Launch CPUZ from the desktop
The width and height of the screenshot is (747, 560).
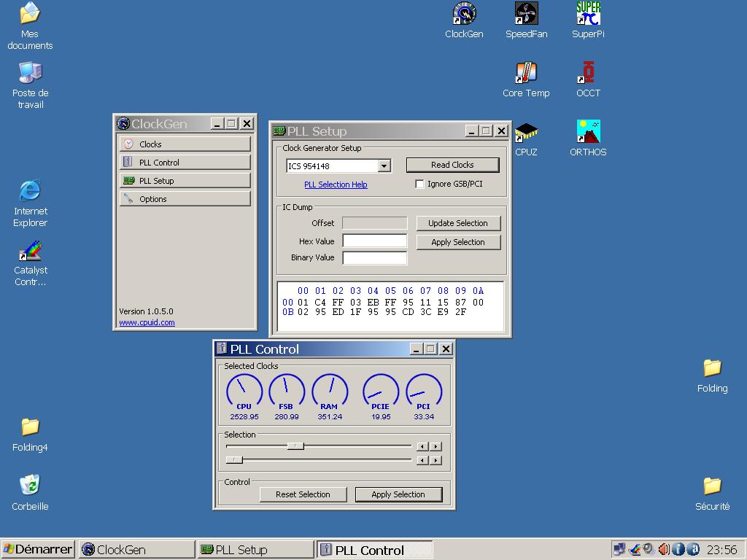pos(526,133)
